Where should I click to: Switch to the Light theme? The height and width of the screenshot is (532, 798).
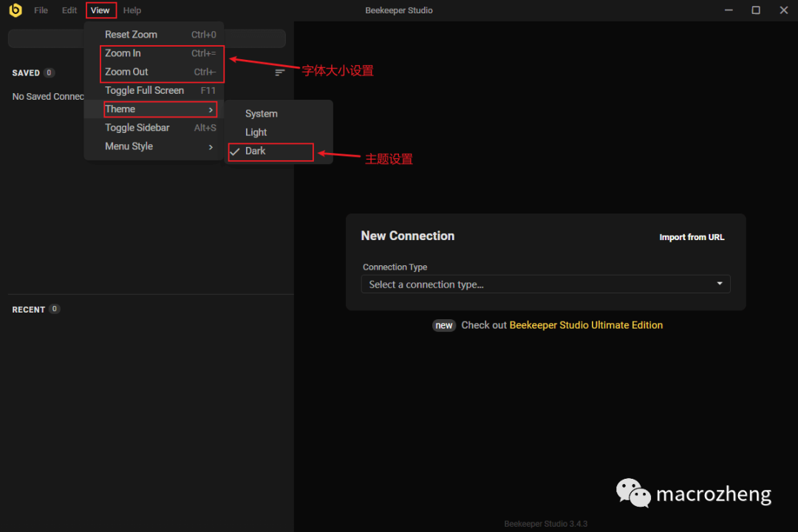click(x=279, y=132)
